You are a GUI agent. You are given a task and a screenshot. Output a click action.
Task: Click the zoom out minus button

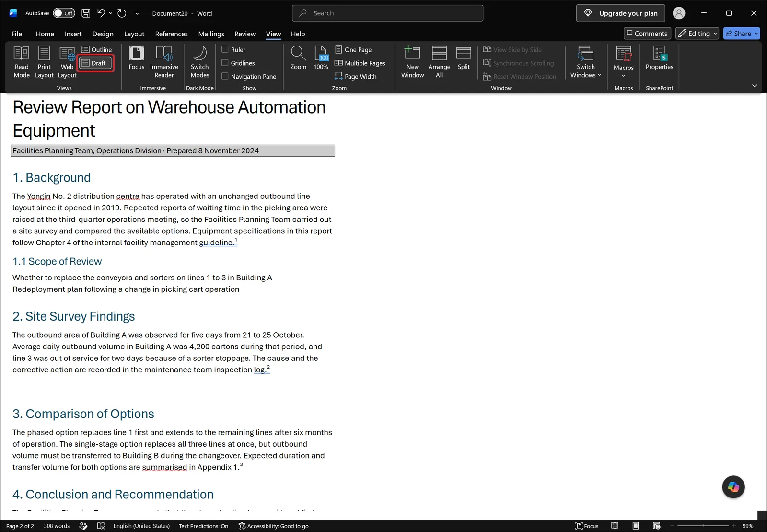click(673, 526)
